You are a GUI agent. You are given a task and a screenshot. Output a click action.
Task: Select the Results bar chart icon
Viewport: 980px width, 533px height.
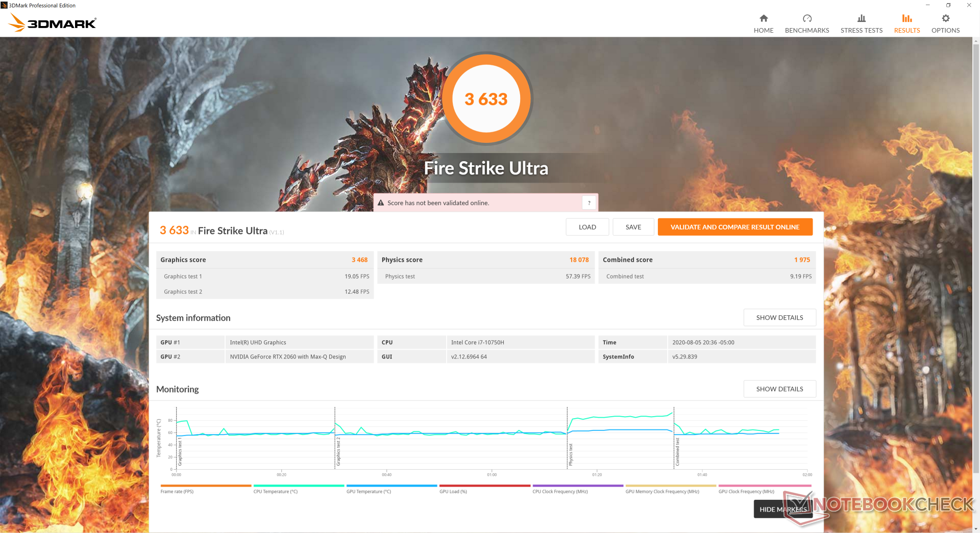point(906,19)
